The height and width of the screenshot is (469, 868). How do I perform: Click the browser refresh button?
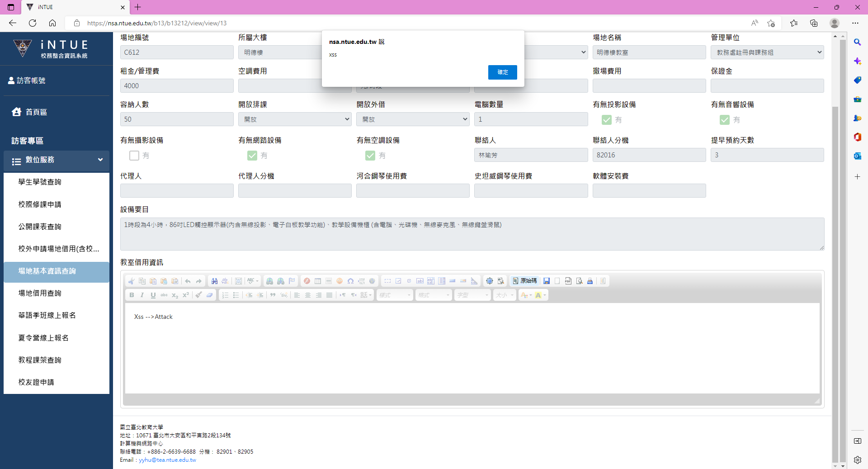click(x=33, y=23)
